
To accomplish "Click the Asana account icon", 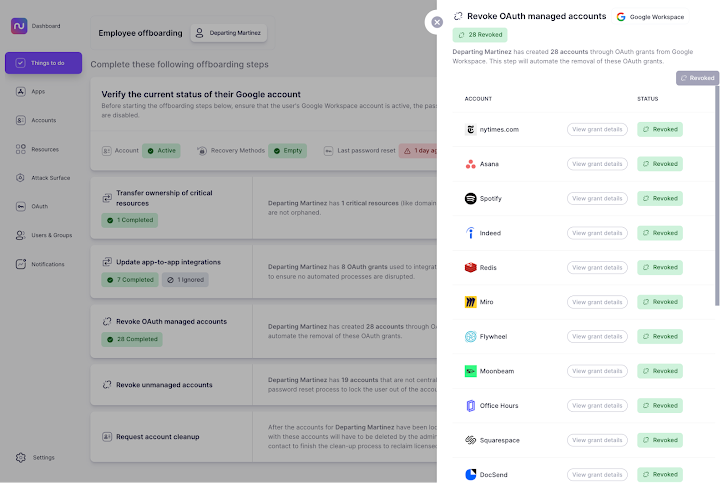I will (471, 164).
